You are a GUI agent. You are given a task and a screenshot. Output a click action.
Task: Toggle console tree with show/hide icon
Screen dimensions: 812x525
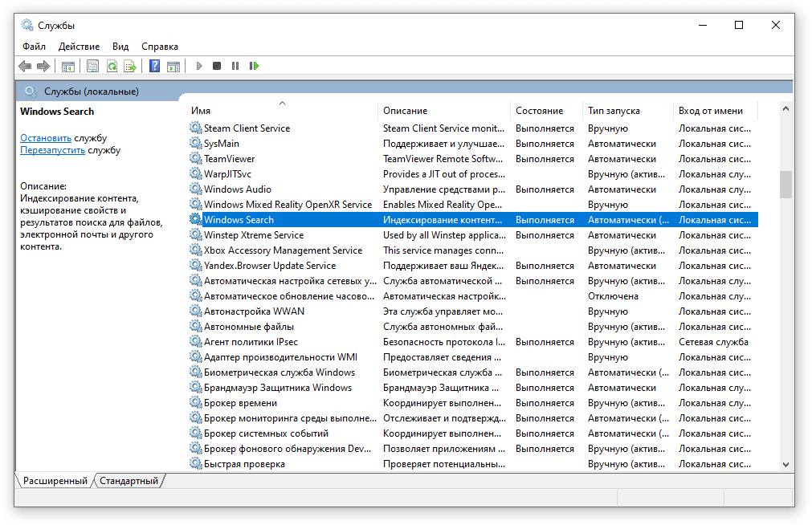point(68,66)
